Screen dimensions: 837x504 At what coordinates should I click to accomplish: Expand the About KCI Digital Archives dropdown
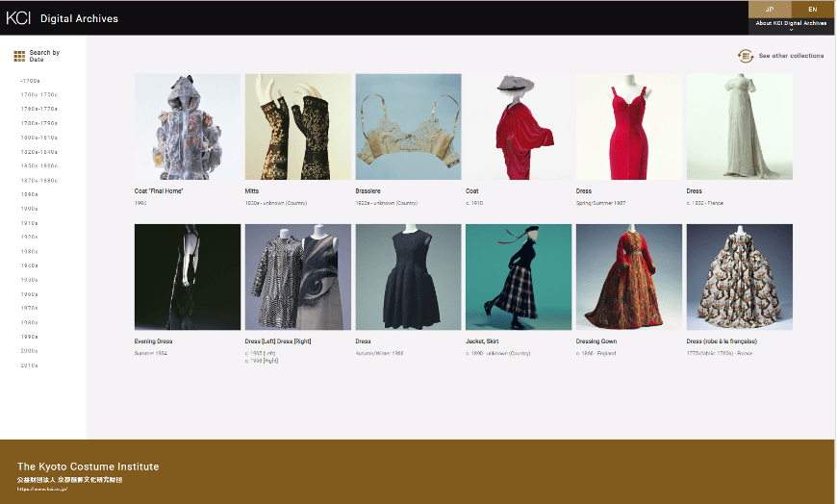[x=791, y=25]
